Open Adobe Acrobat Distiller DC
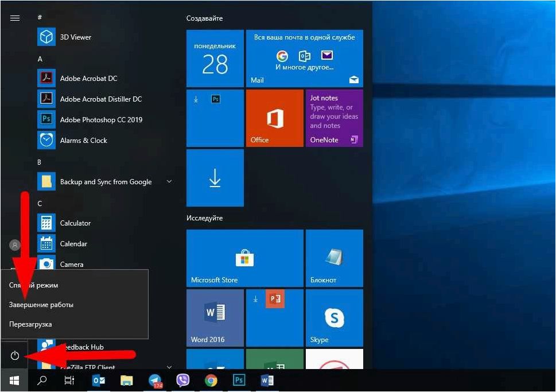The height and width of the screenshot is (392, 556). pyautogui.click(x=106, y=99)
